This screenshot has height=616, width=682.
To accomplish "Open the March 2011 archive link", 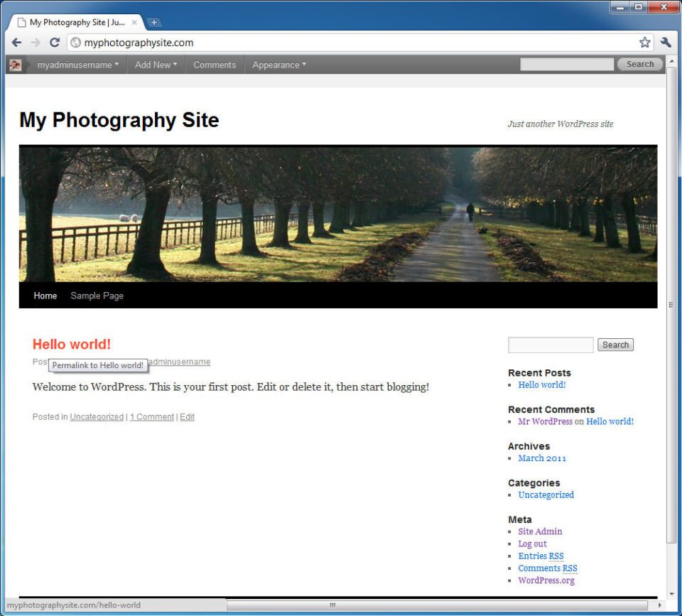I will (542, 458).
